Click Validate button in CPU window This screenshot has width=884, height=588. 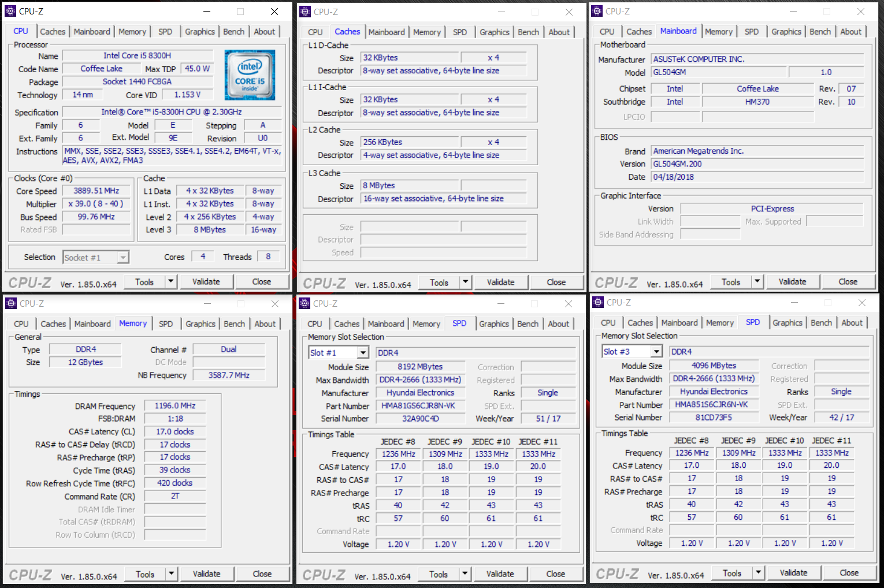click(206, 281)
